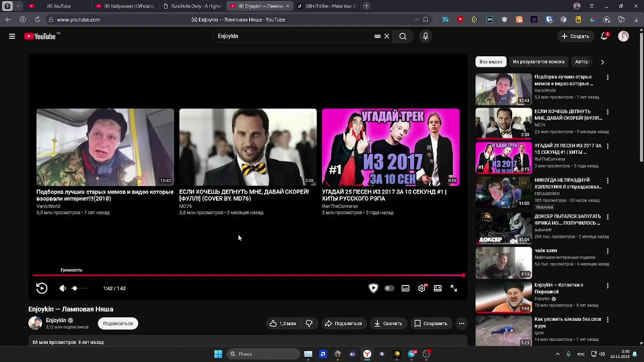Click the shield play icon in player
This screenshot has height=362, width=644.
click(373, 288)
